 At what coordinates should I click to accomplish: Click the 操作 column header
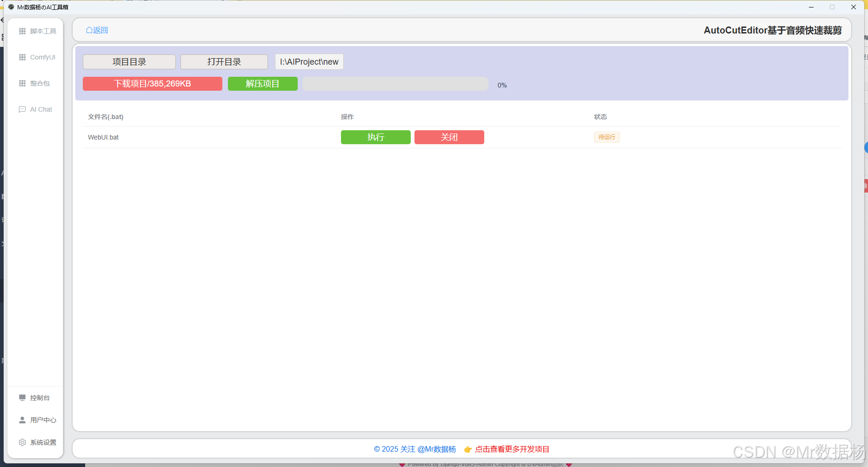[x=347, y=117]
